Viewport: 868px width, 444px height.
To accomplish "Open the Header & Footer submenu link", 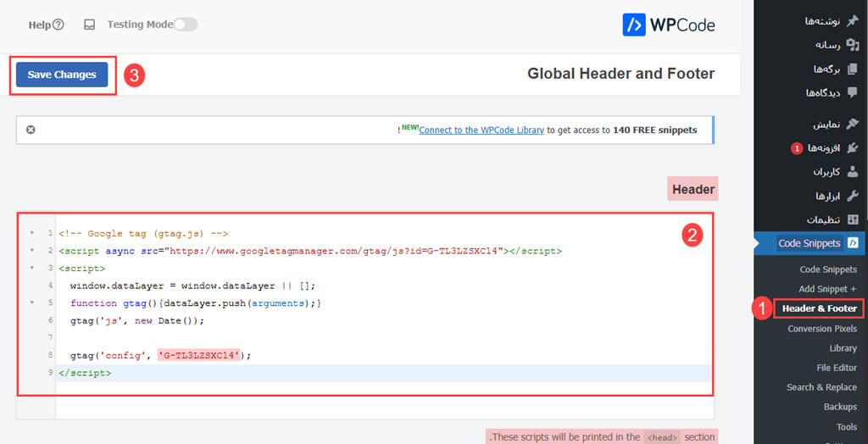I will tap(820, 308).
